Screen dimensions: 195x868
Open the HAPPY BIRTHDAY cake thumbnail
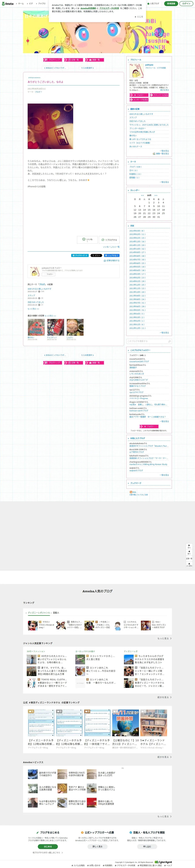[x=36, y=327]
